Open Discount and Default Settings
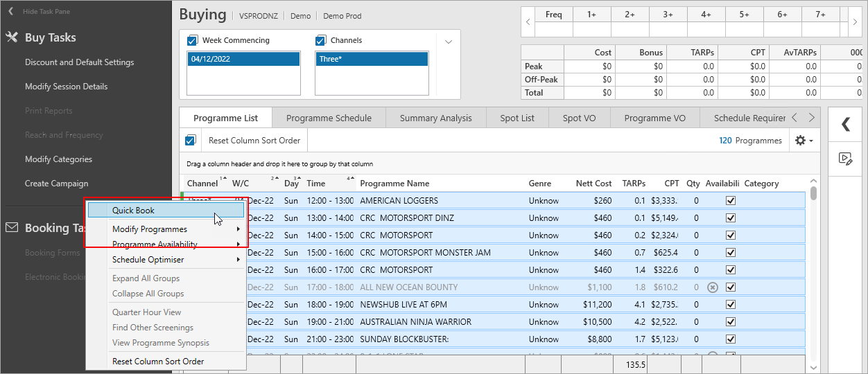This screenshot has width=868, height=374. point(80,62)
